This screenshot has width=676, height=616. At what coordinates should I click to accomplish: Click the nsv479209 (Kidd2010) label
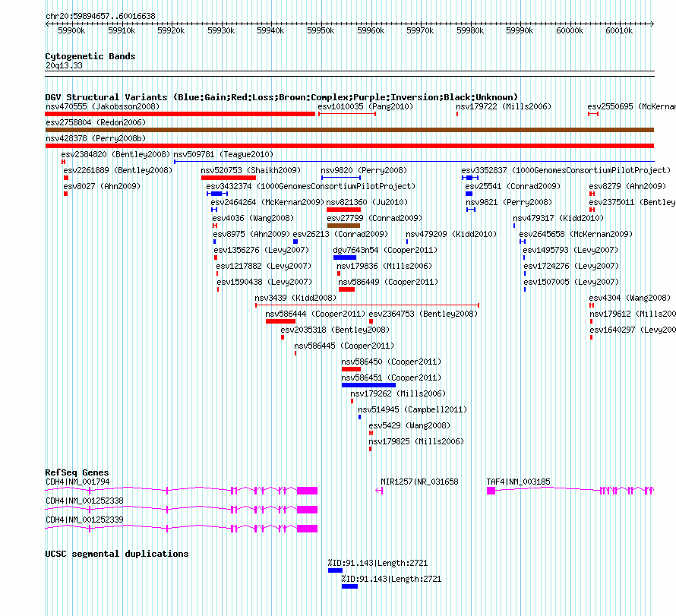pyautogui.click(x=451, y=234)
